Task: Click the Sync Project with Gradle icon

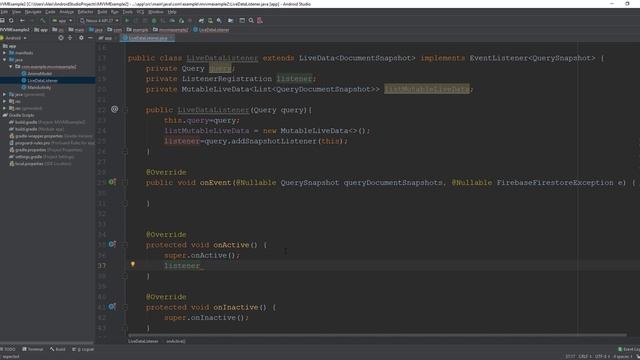Action: 201,20
